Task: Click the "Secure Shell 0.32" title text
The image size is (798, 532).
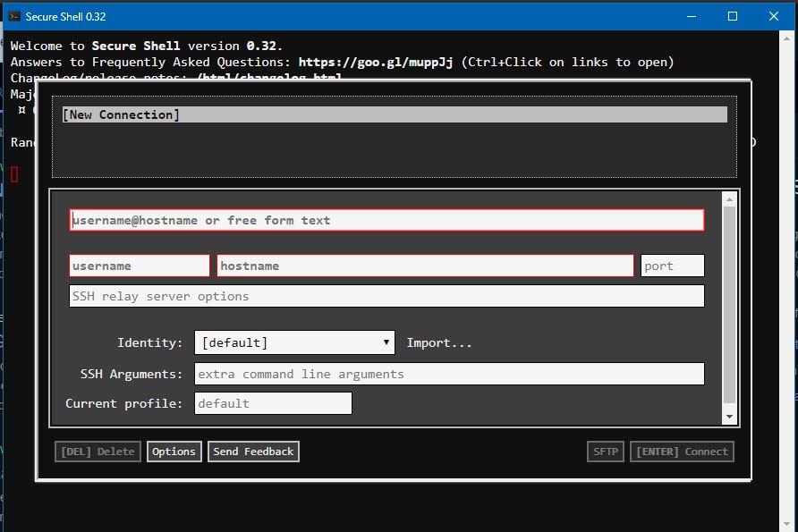Action: [x=65, y=17]
